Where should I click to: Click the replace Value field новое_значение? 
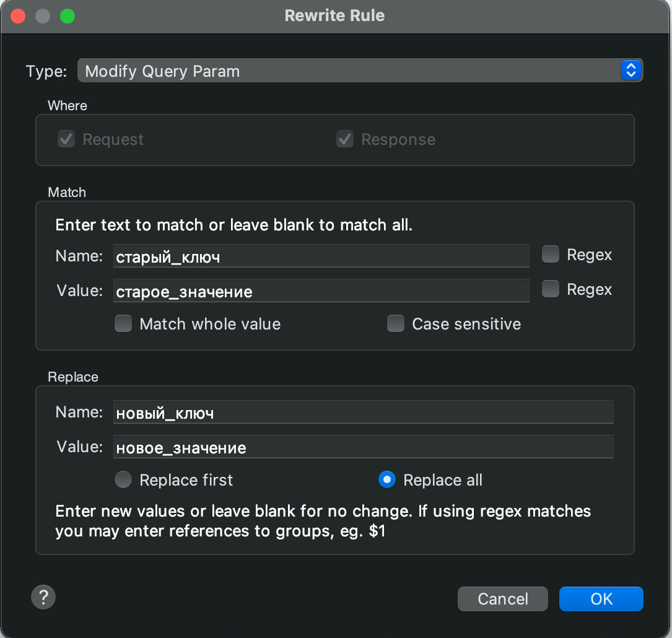point(363,447)
